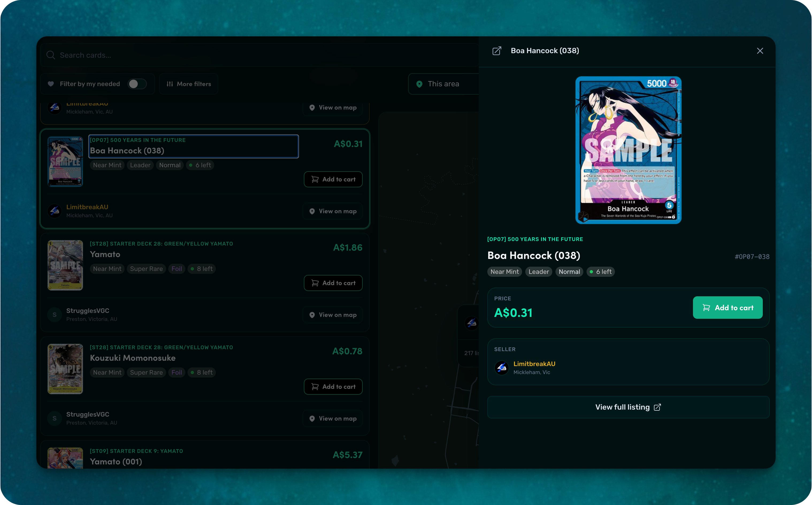812x505 pixels.
Task: Click StrugglesVGC avatar under Yamato listing
Action: [55, 315]
